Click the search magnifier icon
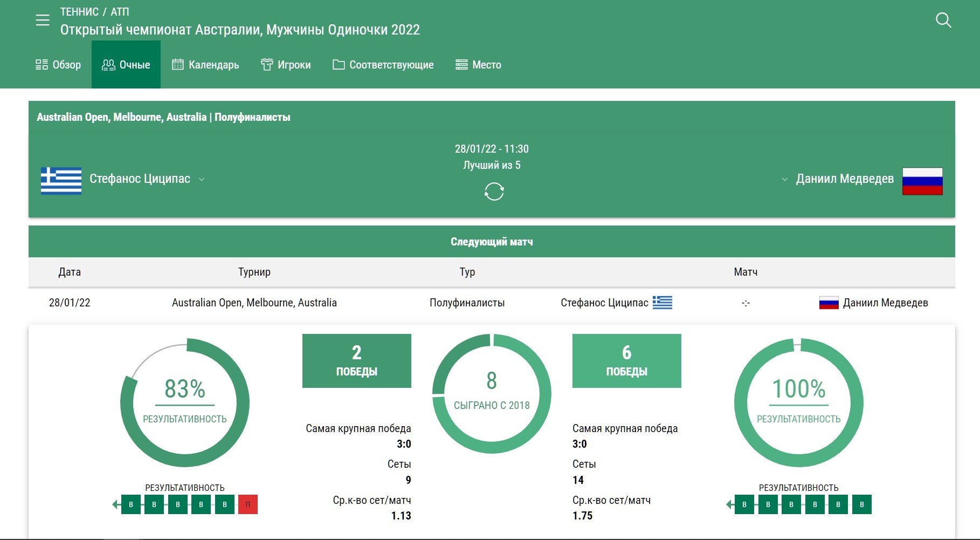980x540 pixels. pos(943,20)
